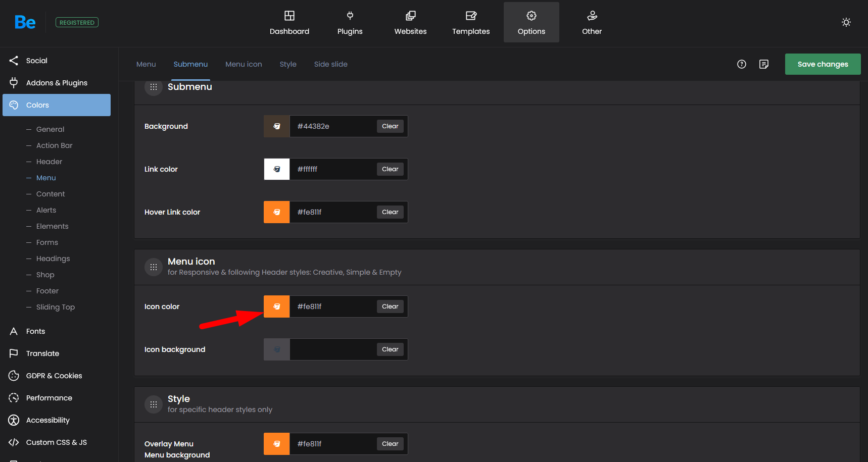Open GDPR & Cookies settings
The height and width of the screenshot is (462, 868).
[x=57, y=376]
